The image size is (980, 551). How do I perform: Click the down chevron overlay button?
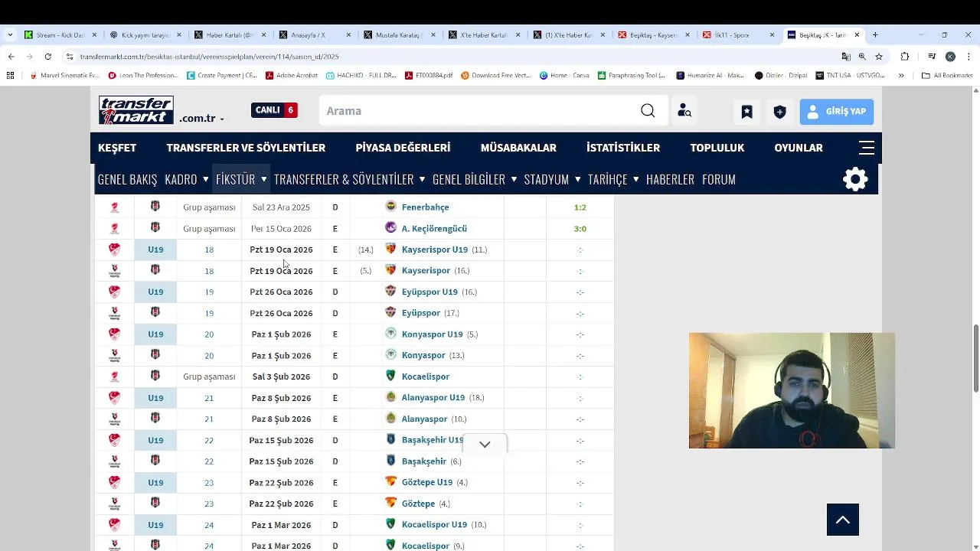(x=485, y=444)
